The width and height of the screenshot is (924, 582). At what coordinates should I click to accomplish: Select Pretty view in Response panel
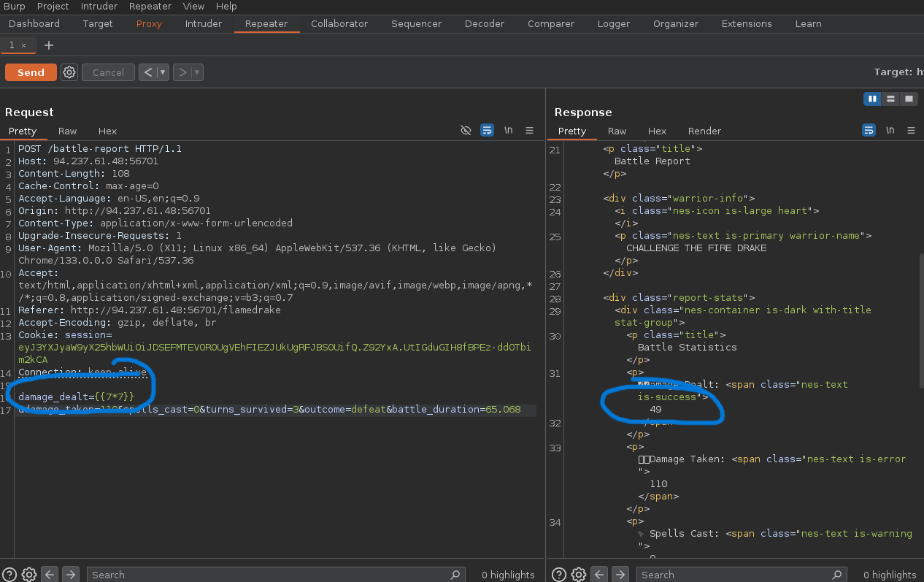pos(572,131)
